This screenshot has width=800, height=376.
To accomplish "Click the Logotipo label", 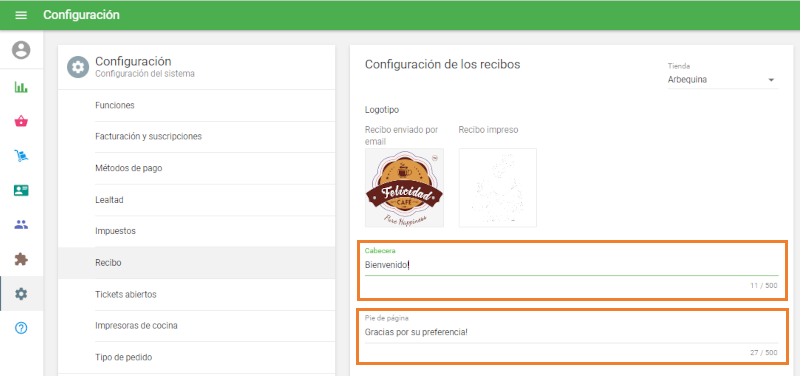I will 382,110.
